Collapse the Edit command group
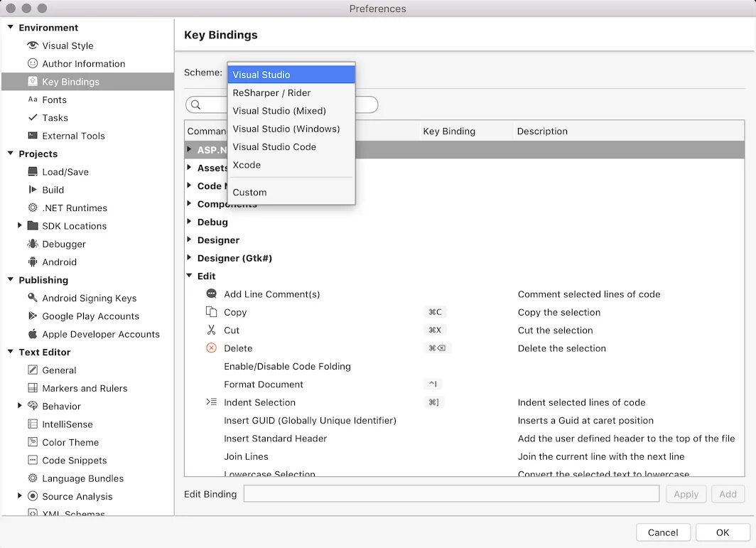Viewport: 756px width, 548px height. click(x=190, y=276)
